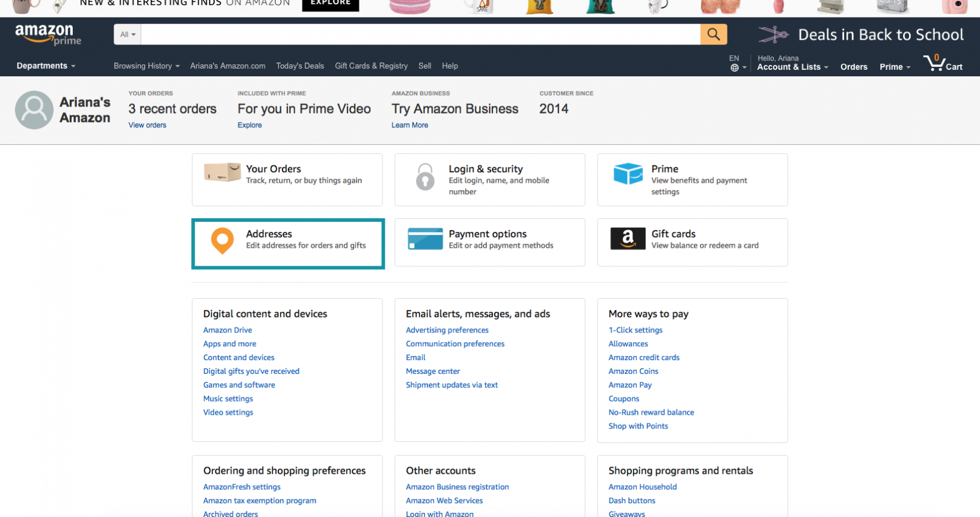Open the Amazon Coins link
The height and width of the screenshot is (517, 980).
point(633,372)
